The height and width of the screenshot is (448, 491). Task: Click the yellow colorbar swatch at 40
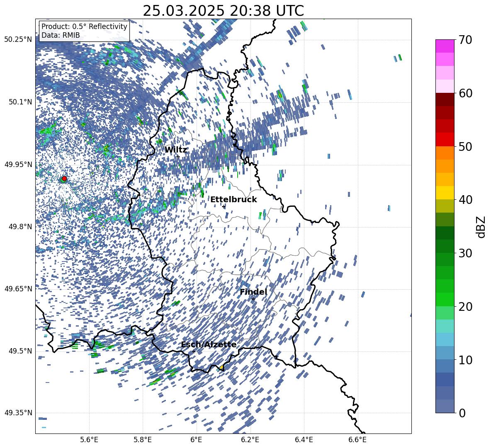pyautogui.click(x=445, y=193)
